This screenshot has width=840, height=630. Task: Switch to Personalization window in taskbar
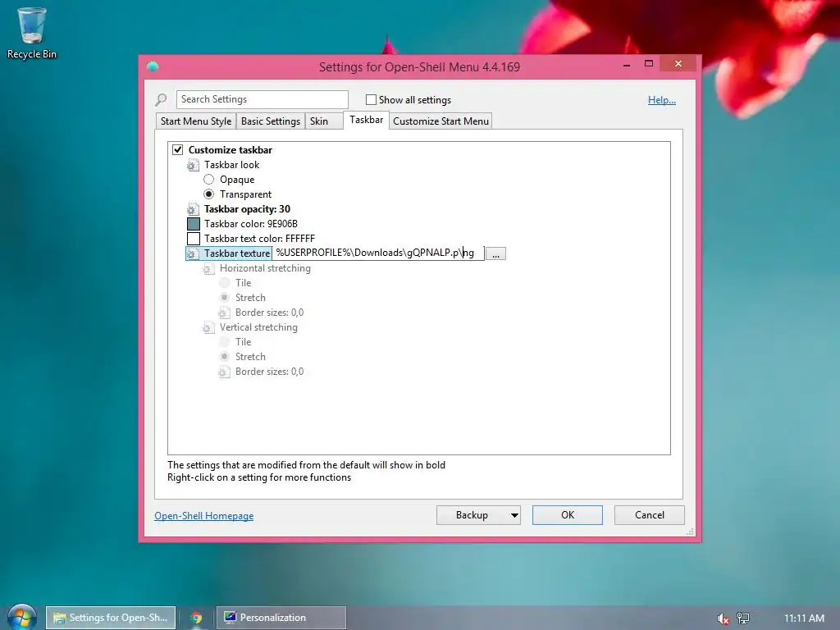[281, 618]
